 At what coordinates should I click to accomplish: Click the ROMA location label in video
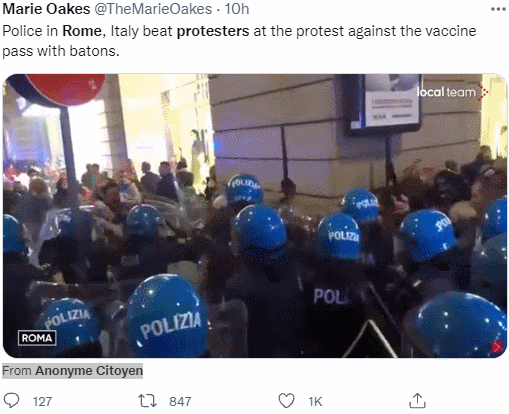37,338
